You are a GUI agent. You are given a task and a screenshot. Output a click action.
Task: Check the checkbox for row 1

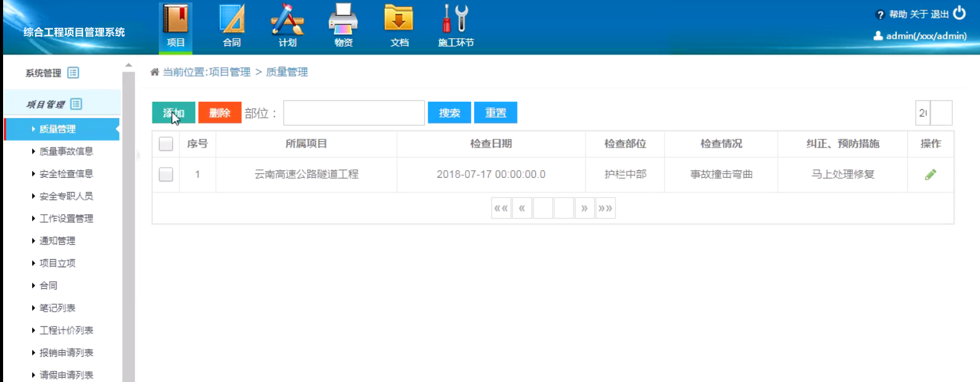coord(166,175)
